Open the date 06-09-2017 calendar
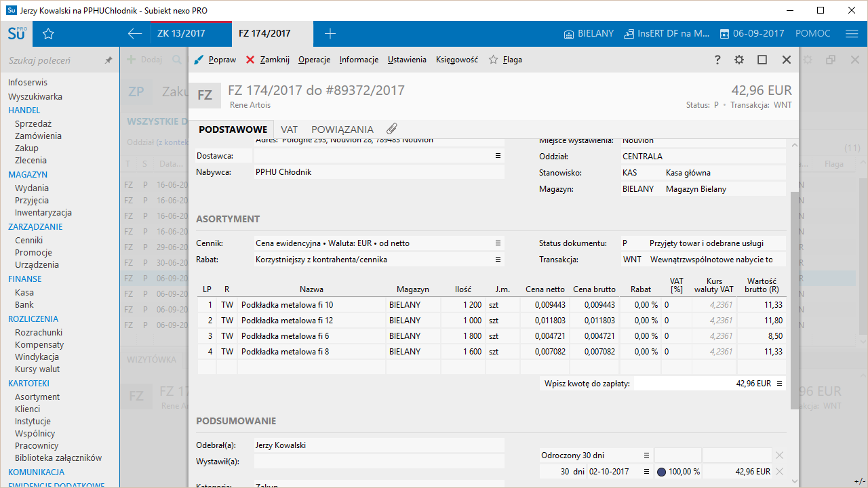 (752, 34)
